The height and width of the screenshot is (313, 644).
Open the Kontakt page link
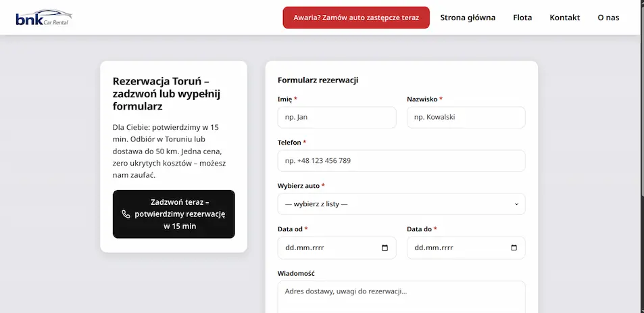pyautogui.click(x=564, y=18)
